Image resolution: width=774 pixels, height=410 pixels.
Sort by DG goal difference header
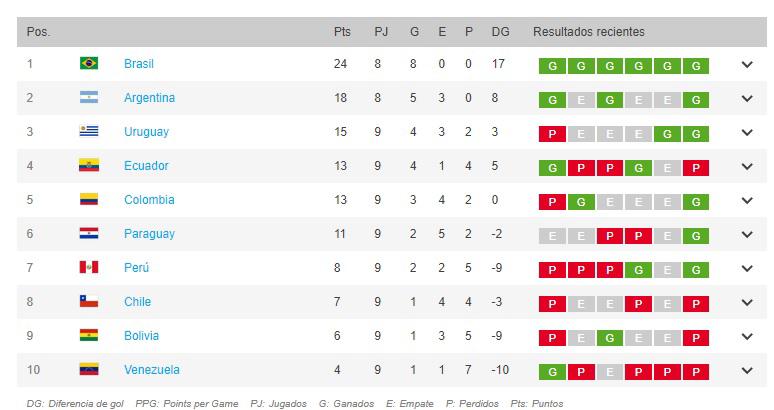click(500, 32)
